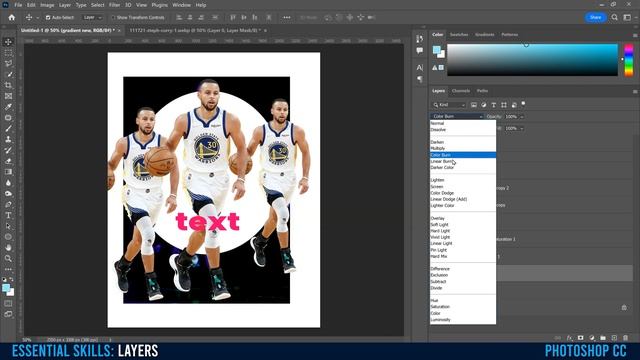The width and height of the screenshot is (640, 360).
Task: Click the add layer mask icon
Action: pos(580,338)
